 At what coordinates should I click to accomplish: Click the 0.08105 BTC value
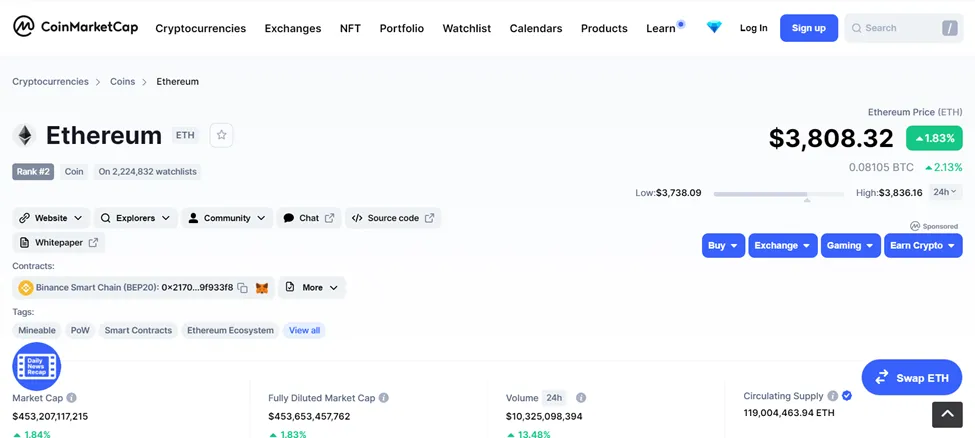tap(881, 167)
